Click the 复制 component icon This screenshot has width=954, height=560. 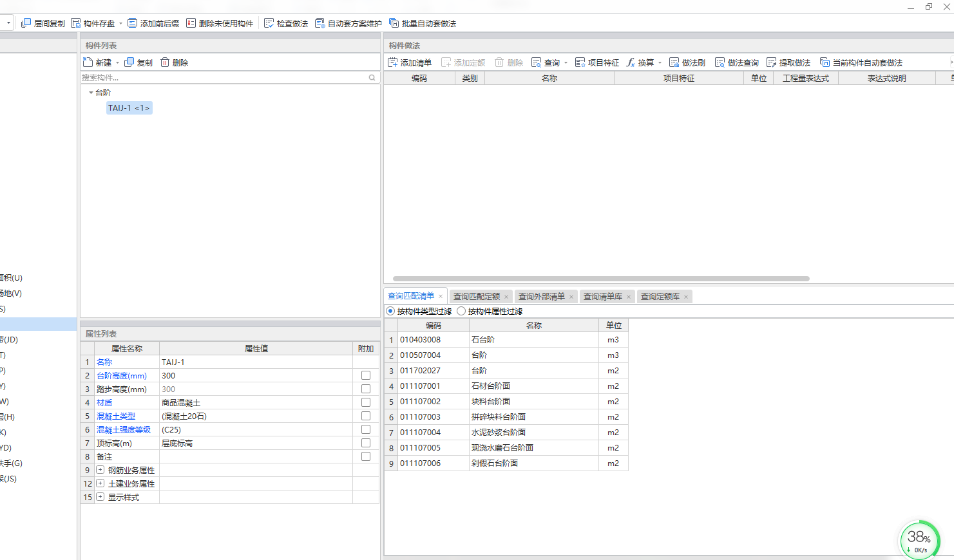coord(129,62)
